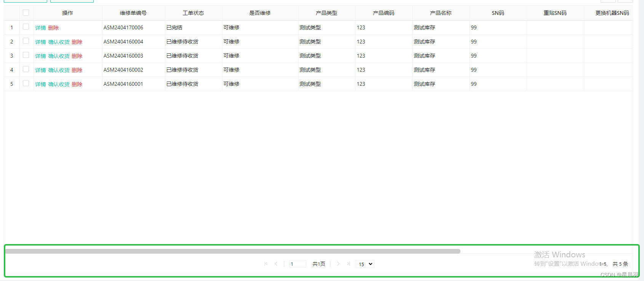Image resolution: width=644 pixels, height=281 pixels.
Task: Check the box for row ASM2404160003
Action: [26, 55]
